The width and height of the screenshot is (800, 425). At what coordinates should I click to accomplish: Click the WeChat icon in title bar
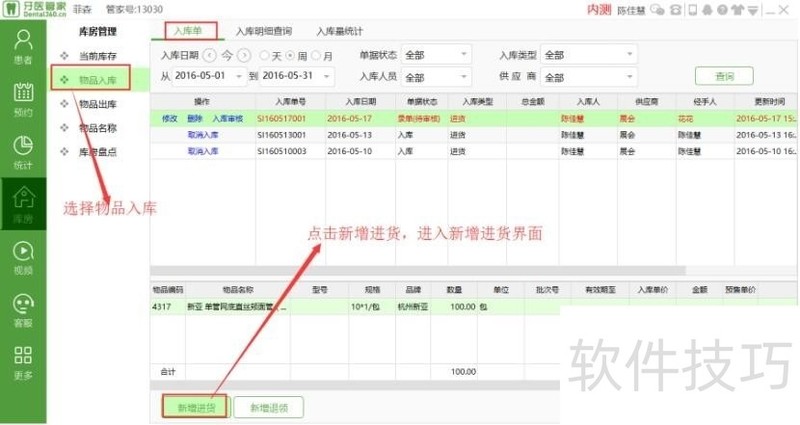point(657,10)
